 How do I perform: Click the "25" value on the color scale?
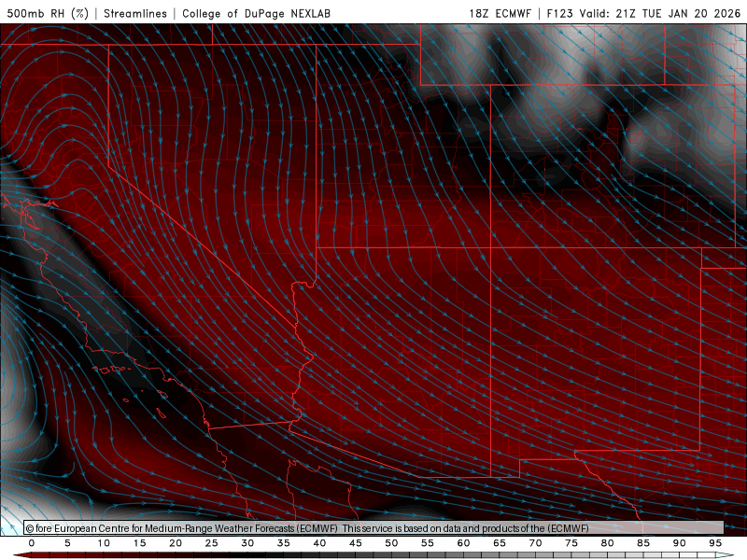point(212,543)
